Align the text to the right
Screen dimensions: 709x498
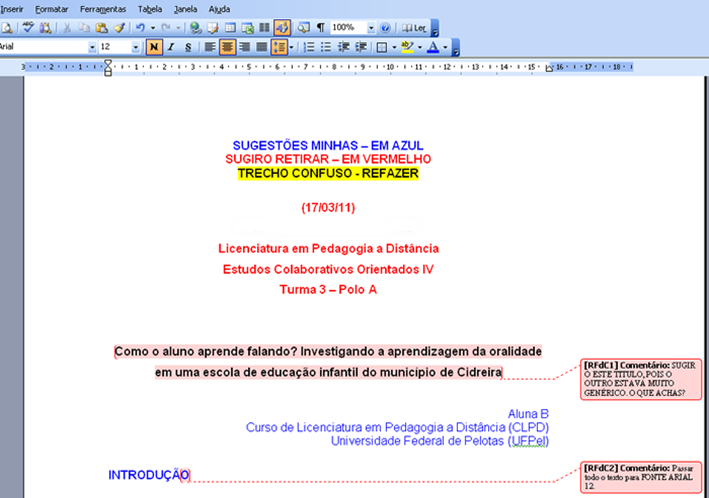245,47
